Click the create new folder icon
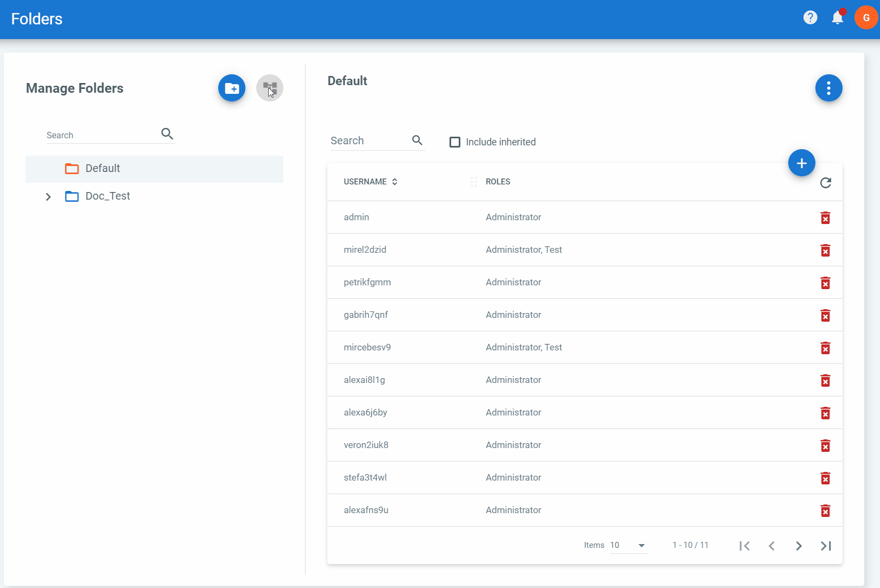Image resolution: width=880 pixels, height=588 pixels. tap(232, 88)
